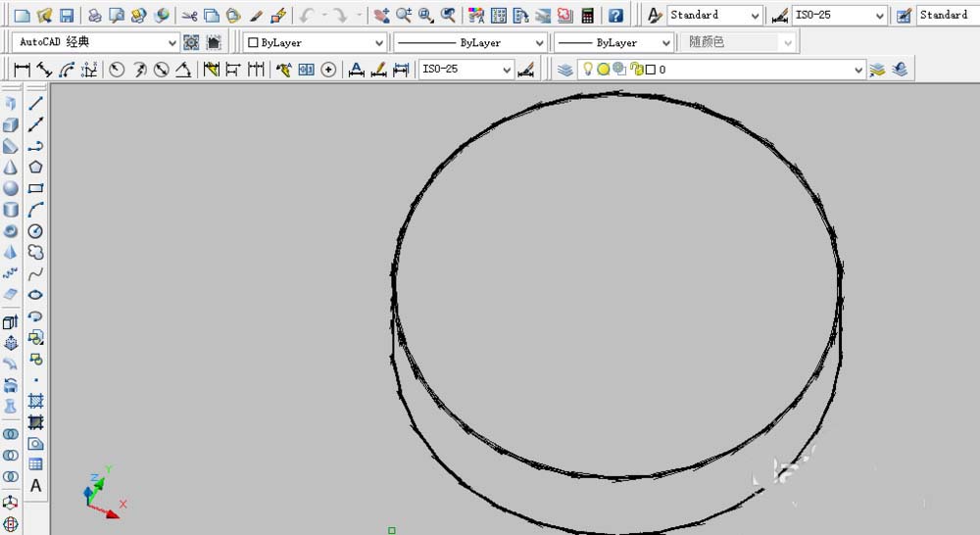Toggle freeze/thaw sun icon for layer 0
The height and width of the screenshot is (535, 980).
pyautogui.click(x=603, y=70)
